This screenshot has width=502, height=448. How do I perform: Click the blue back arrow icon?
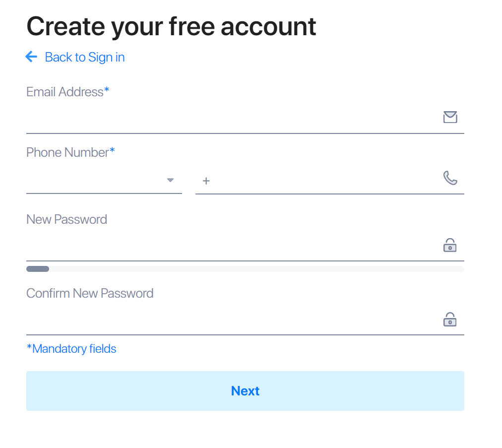pyautogui.click(x=31, y=57)
